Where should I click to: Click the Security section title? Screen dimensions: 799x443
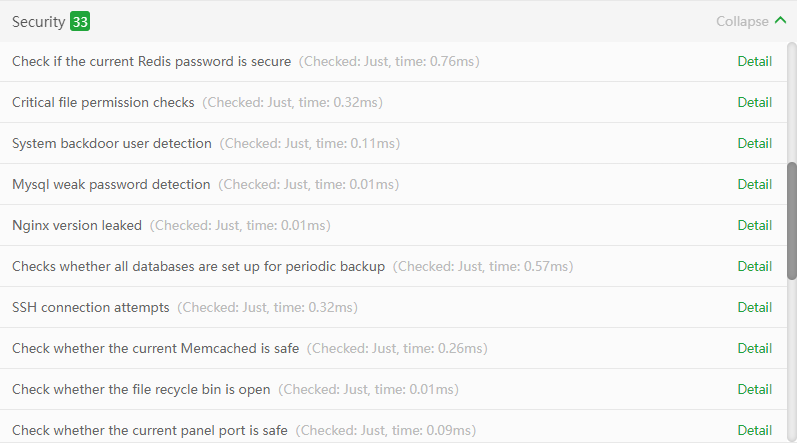[38, 21]
